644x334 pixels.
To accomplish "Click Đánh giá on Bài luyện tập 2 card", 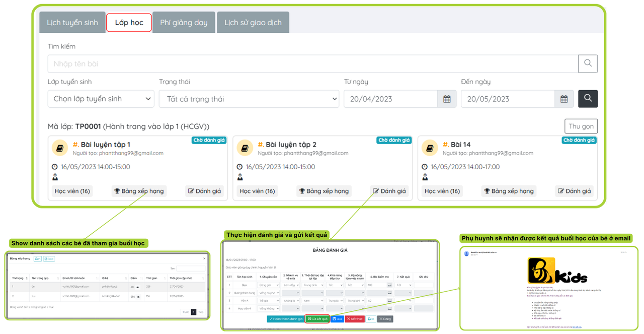I will click(x=389, y=191).
